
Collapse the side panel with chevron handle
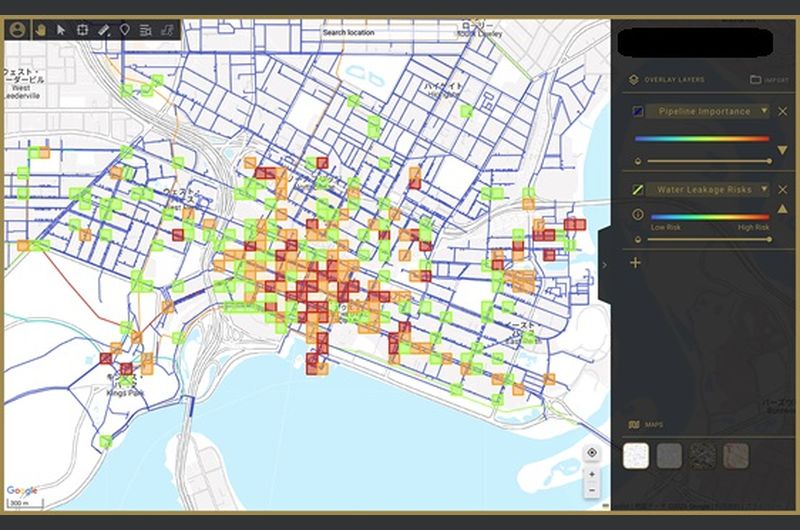(605, 265)
